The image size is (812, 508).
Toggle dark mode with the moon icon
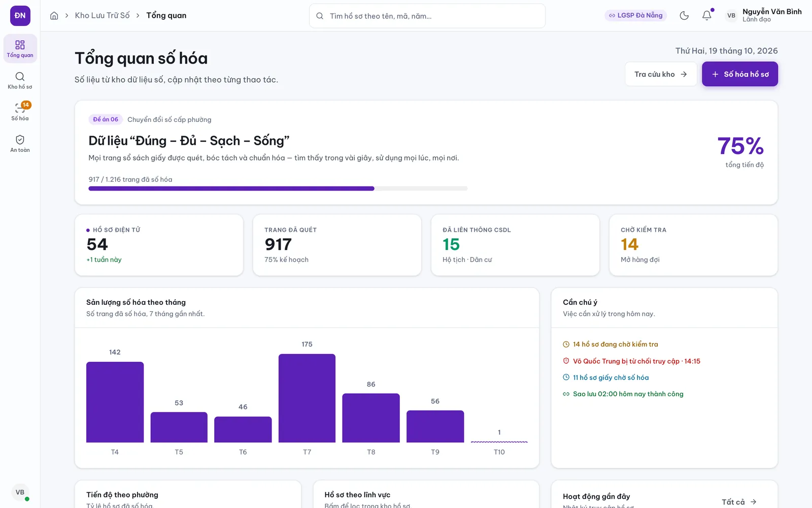point(684,16)
